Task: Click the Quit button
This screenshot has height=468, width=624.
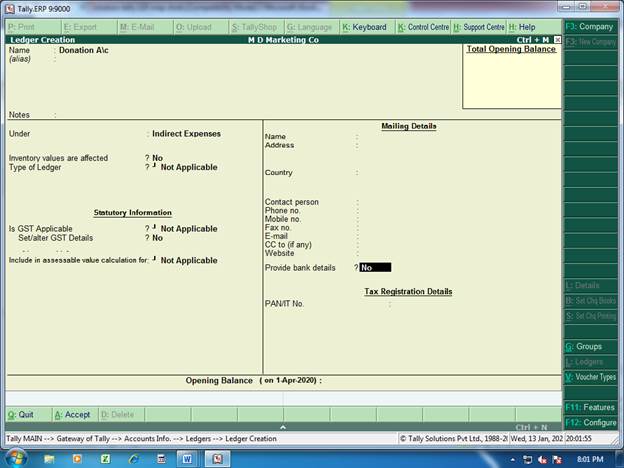Action: pyautogui.click(x=21, y=414)
